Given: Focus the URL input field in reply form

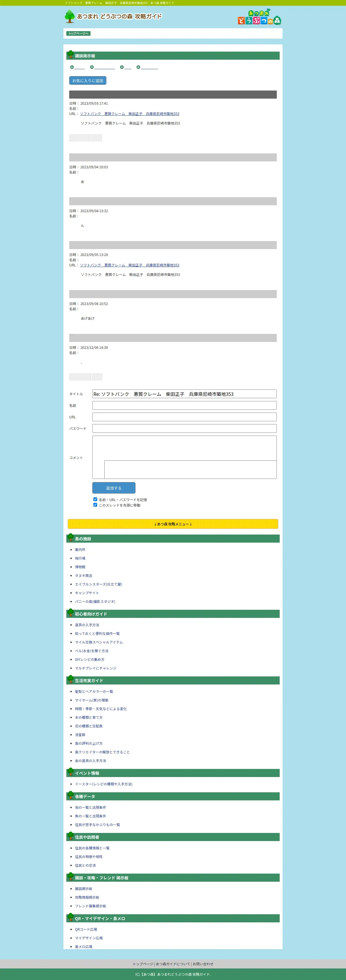Looking at the screenshot, I should 184,417.
